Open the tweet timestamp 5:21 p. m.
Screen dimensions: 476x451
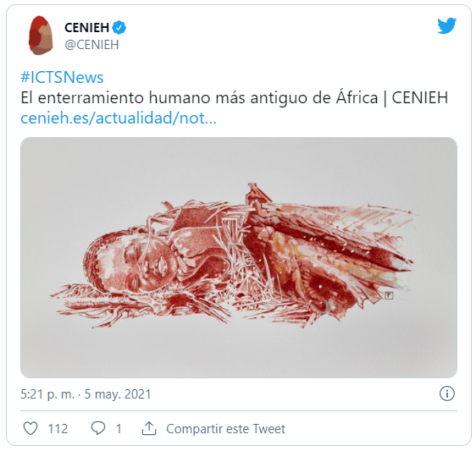coord(47,394)
